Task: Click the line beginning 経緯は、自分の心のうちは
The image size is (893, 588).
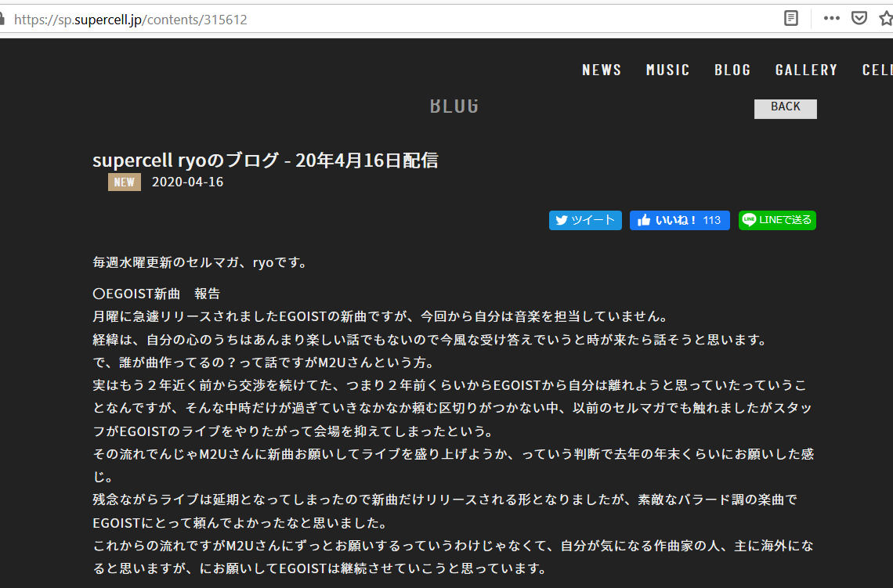Action: coord(431,340)
